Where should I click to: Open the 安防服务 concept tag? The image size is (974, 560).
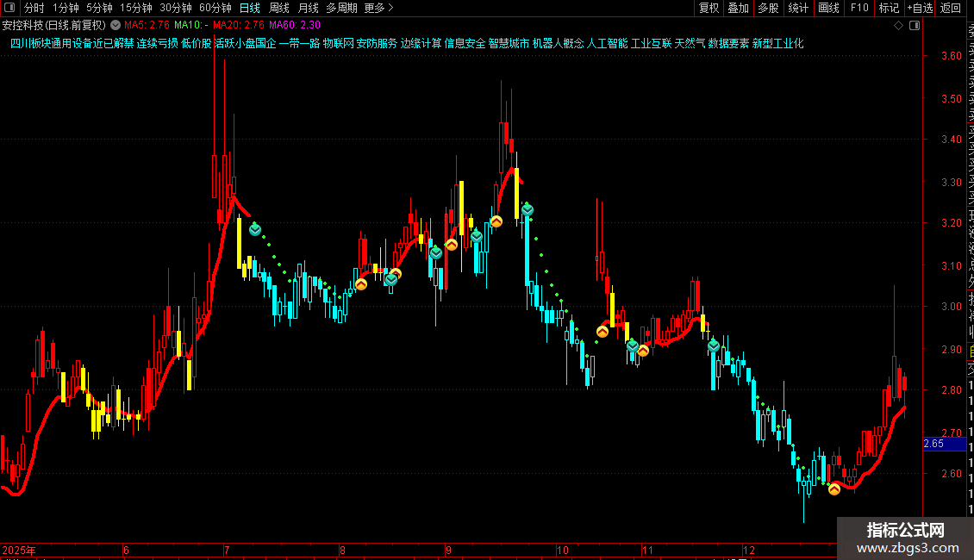377,43
